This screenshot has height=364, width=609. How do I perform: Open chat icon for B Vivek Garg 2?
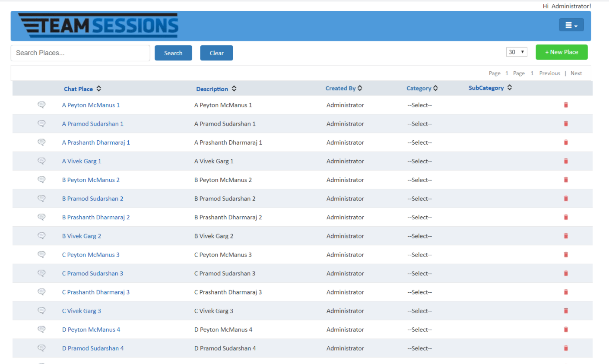pos(41,236)
